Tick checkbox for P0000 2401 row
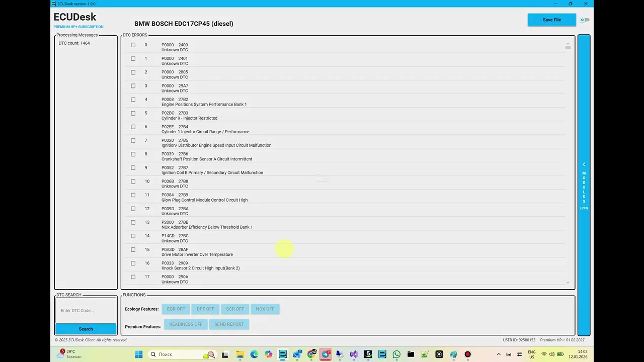This screenshot has width=644, height=362. [133, 58]
